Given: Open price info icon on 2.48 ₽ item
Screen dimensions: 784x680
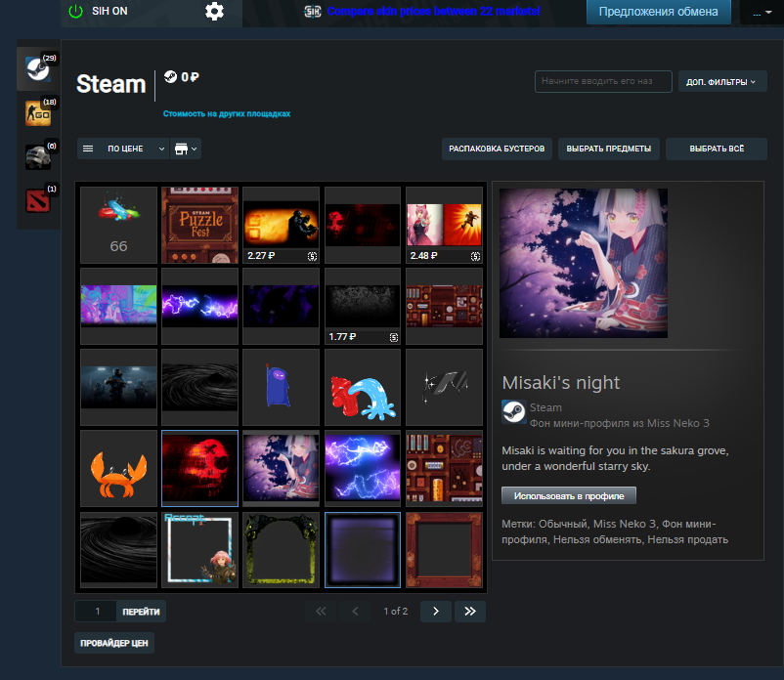Looking at the screenshot, I should tap(475, 256).
